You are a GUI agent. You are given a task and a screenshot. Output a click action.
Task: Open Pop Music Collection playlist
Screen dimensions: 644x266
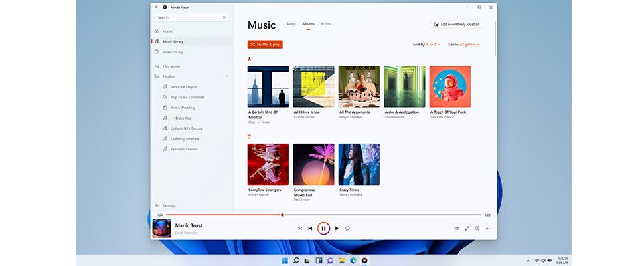pos(187,98)
